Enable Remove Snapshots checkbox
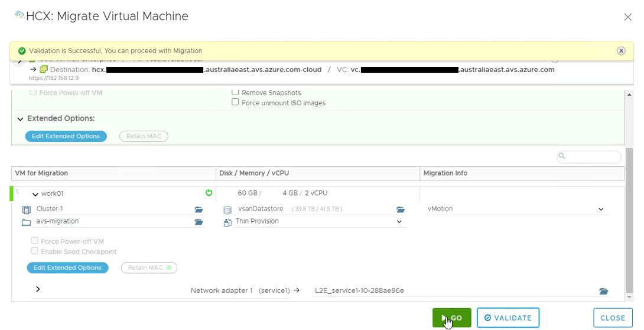This screenshot has height=330, width=644. click(x=235, y=92)
